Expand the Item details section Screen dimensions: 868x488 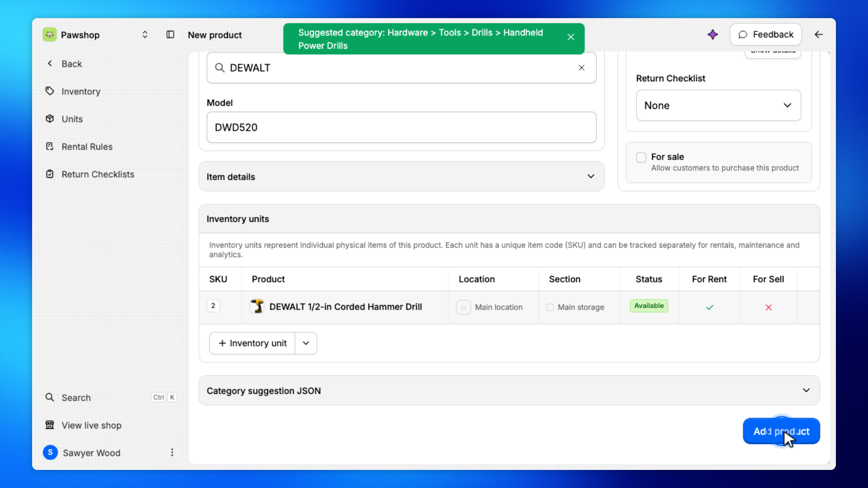pos(401,177)
